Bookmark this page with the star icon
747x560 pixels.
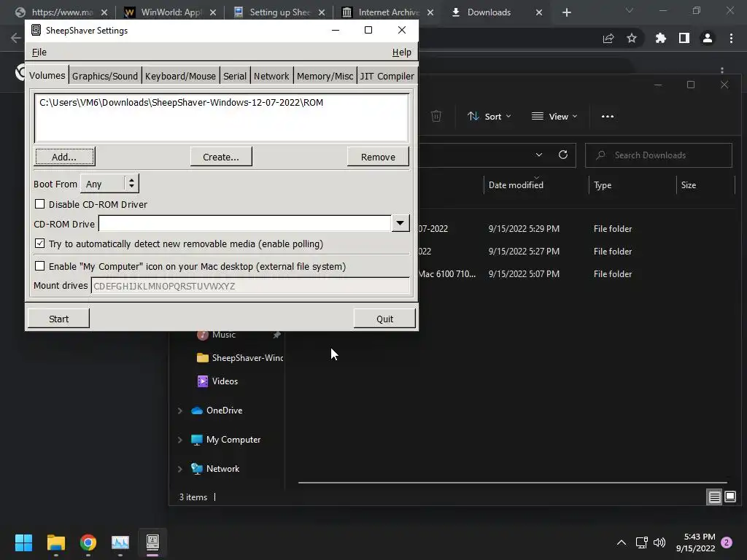point(632,38)
